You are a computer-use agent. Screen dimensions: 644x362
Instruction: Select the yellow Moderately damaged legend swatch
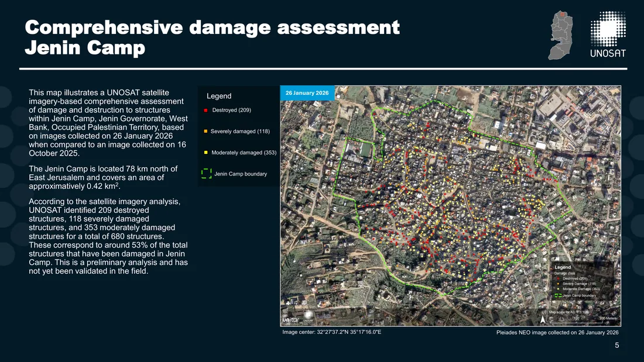pos(205,153)
